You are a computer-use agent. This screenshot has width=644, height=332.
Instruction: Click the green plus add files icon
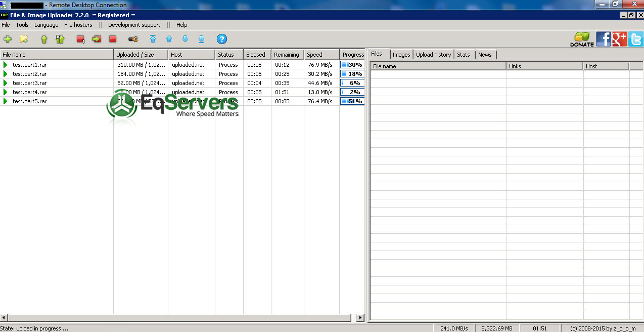click(x=8, y=39)
